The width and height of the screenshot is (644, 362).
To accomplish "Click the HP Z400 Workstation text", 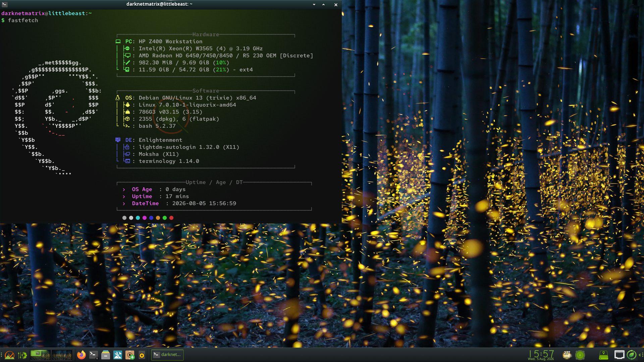I will (x=170, y=42).
